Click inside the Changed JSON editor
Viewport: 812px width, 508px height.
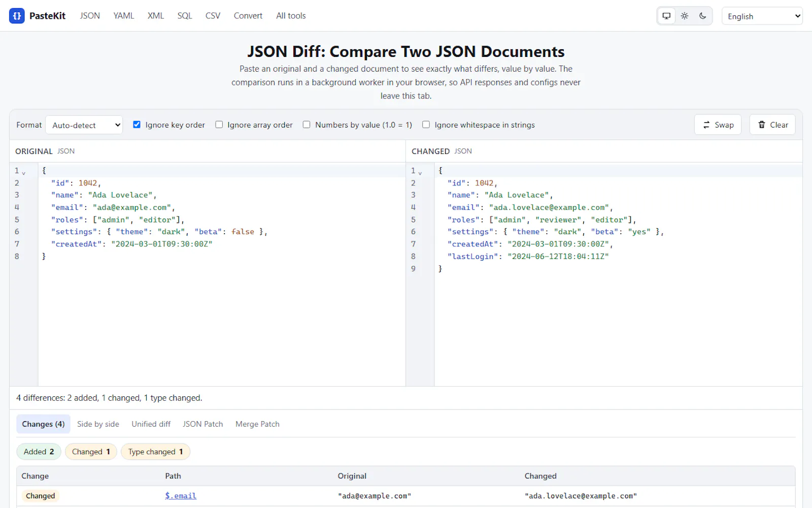tap(618, 274)
